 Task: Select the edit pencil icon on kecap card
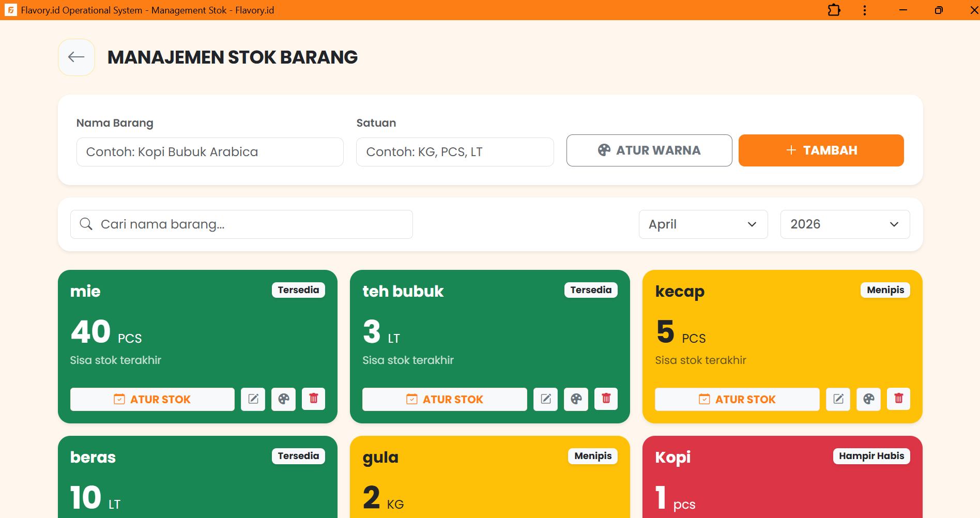pyautogui.click(x=838, y=399)
